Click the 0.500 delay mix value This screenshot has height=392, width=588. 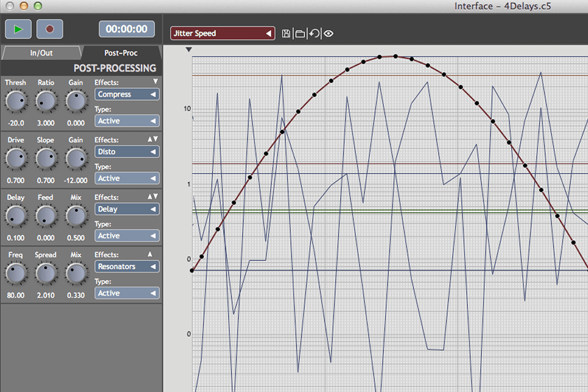coord(76,238)
